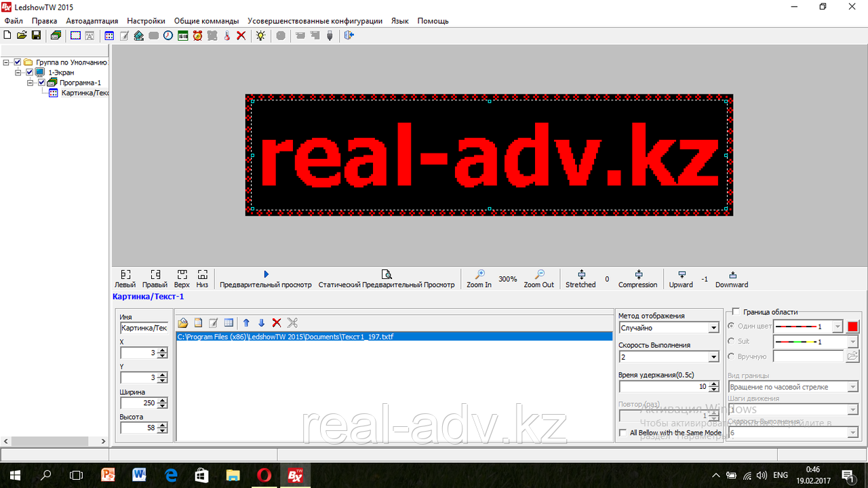The image size is (868, 488).
Task: Click the thermometer temperature icon
Action: click(x=227, y=35)
